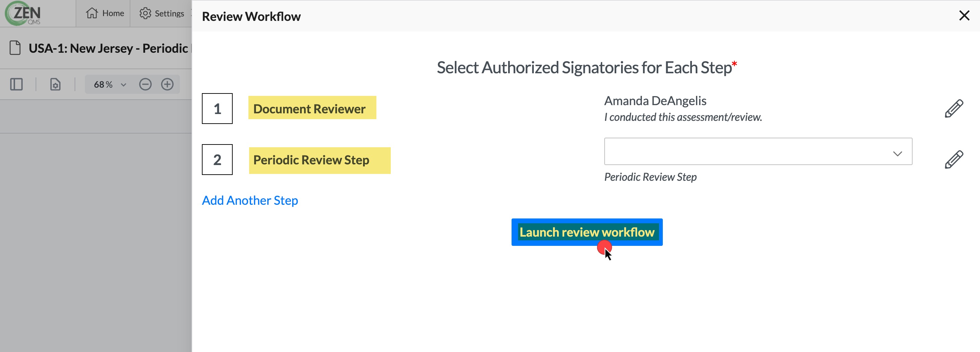The height and width of the screenshot is (352, 980).
Task: Open the 68% zoom level dropdown
Action: (x=110, y=84)
